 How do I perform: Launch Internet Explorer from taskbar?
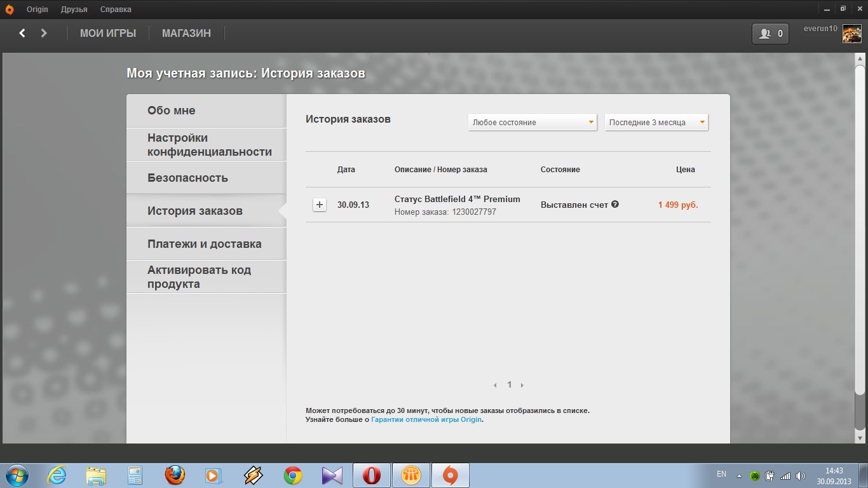[x=57, y=475]
